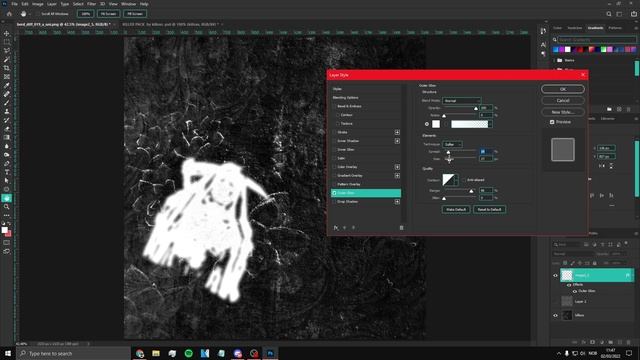Select the Zoom tool

[7, 207]
